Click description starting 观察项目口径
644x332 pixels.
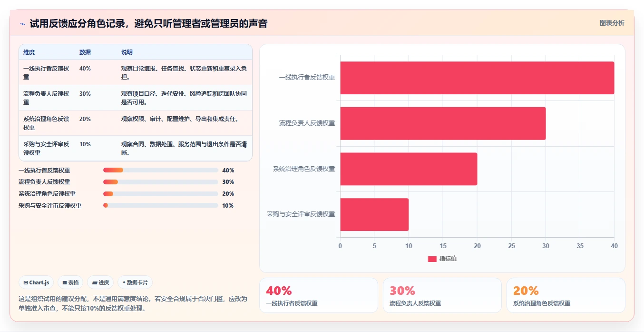[184, 98]
